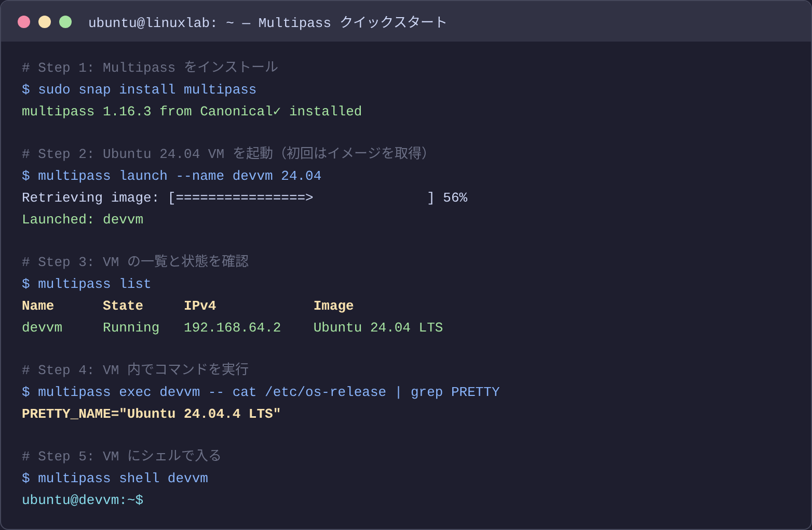Click the 'ubuntu@devvm:~$' shell prompt

pos(83,500)
